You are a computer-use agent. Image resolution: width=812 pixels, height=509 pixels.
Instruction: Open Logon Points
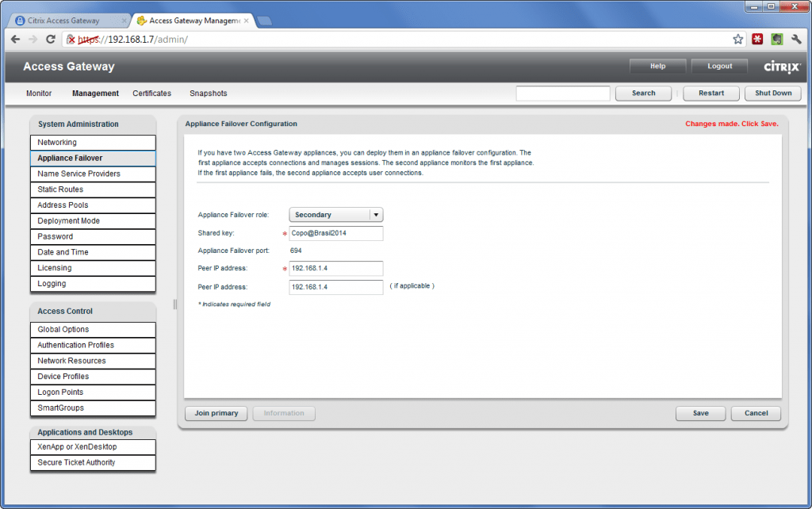(x=93, y=392)
